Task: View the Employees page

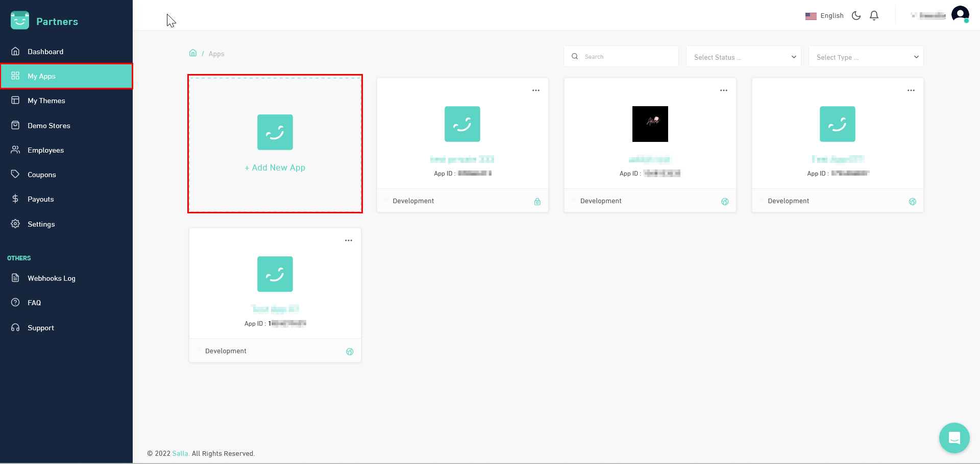Action: coord(46,150)
